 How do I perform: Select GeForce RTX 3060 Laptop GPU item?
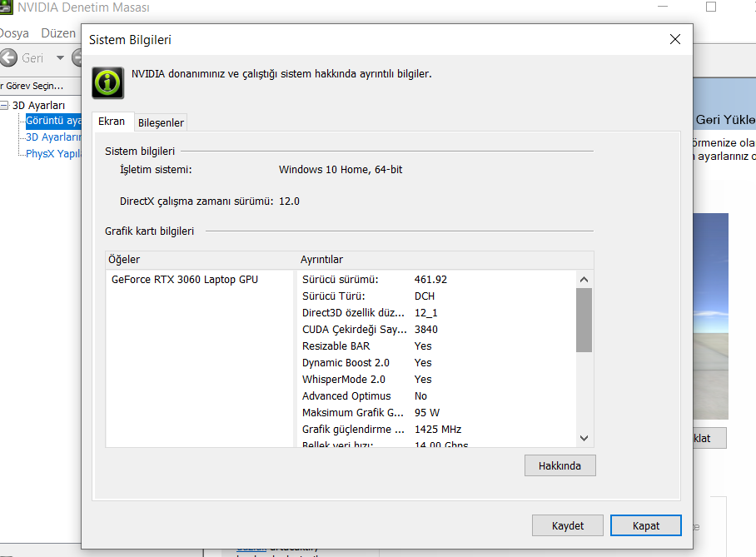tap(185, 279)
